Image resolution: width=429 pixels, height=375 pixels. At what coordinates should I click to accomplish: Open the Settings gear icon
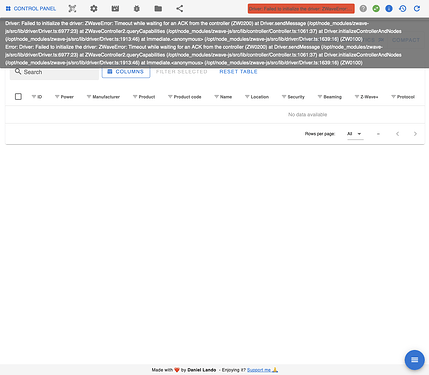[x=94, y=9]
